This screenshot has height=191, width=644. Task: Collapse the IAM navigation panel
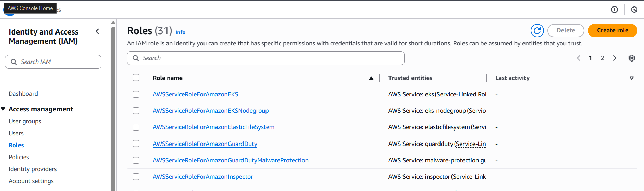[x=97, y=32]
